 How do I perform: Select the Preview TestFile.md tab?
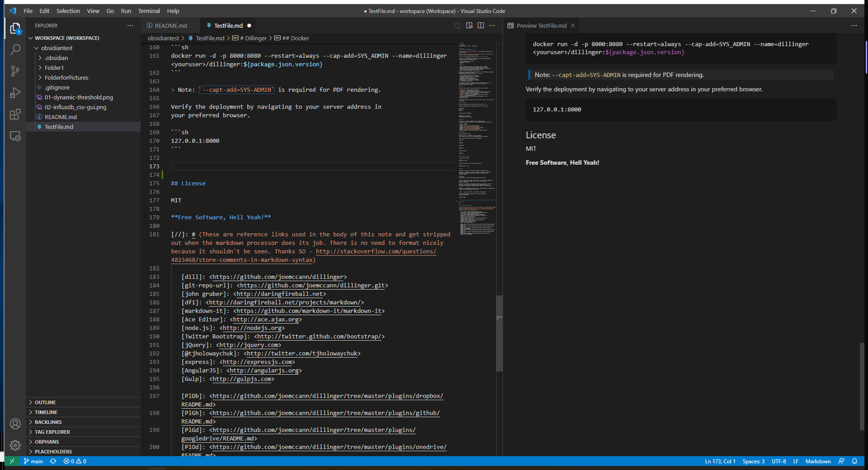tap(541, 26)
